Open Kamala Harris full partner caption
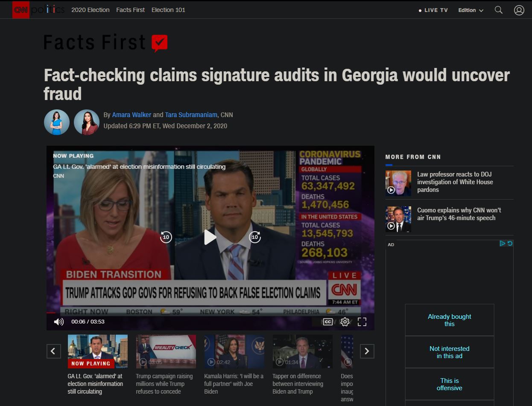 coord(234,384)
